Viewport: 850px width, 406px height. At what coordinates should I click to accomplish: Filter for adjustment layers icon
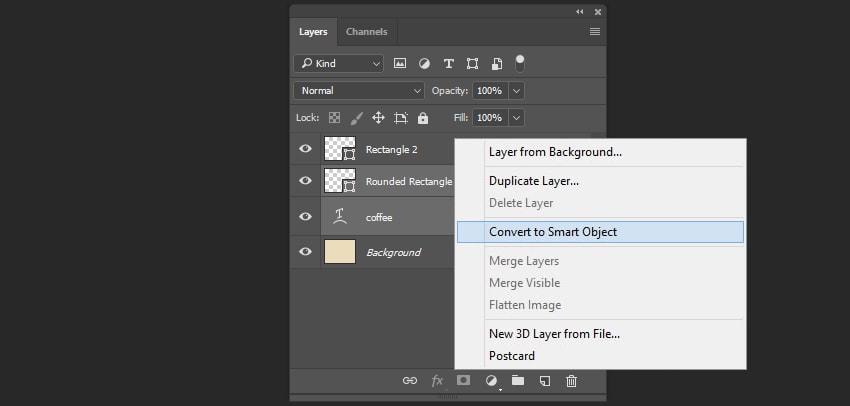click(424, 63)
